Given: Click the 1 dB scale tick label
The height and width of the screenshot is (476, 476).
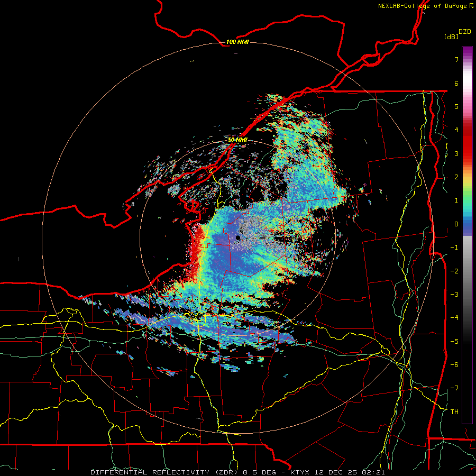Looking at the screenshot, I should coord(456,200).
